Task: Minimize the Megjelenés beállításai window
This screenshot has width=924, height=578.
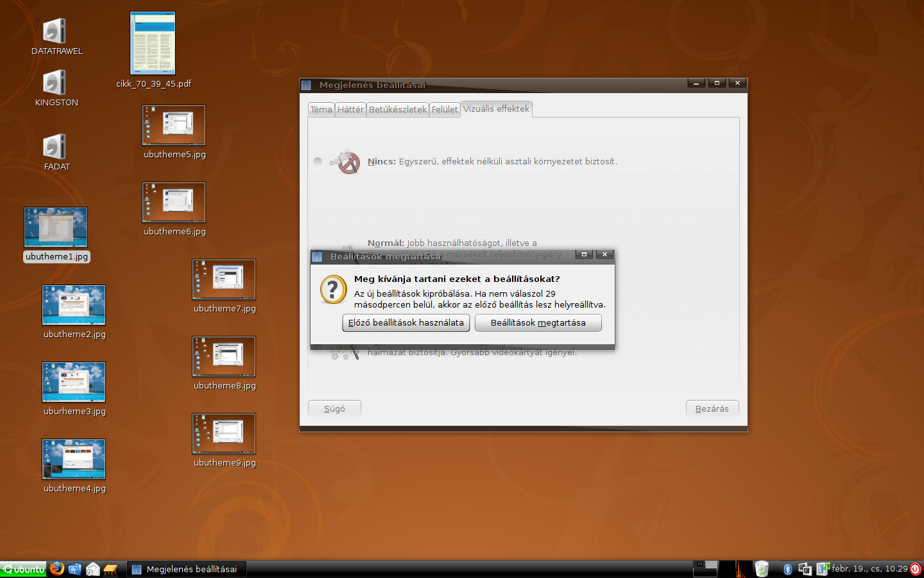Action: [x=696, y=83]
